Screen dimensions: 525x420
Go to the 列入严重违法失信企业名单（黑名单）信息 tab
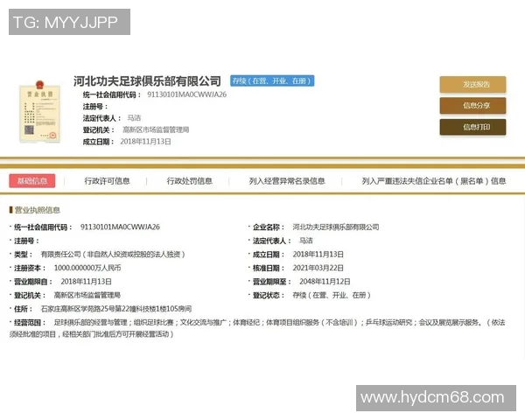pos(433,181)
